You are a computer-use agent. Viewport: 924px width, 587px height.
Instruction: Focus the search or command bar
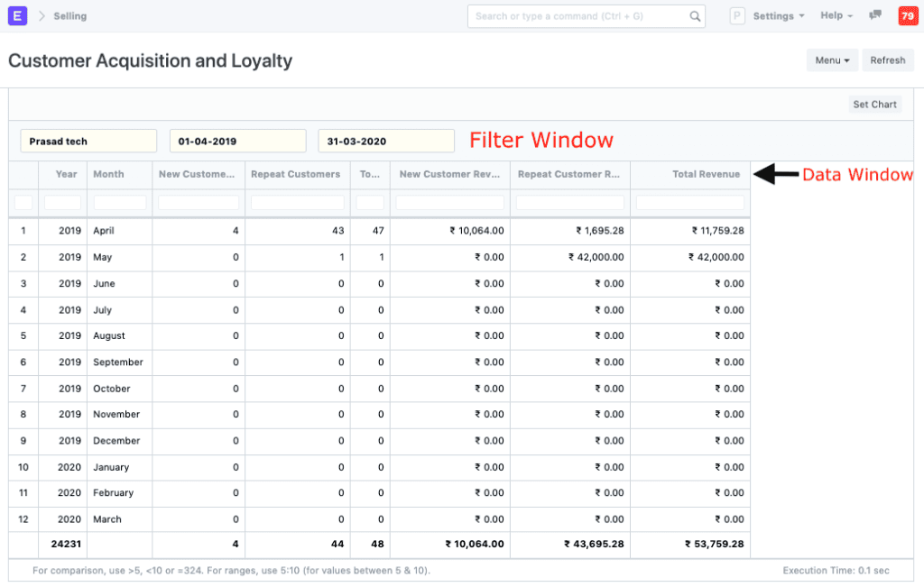click(x=587, y=16)
